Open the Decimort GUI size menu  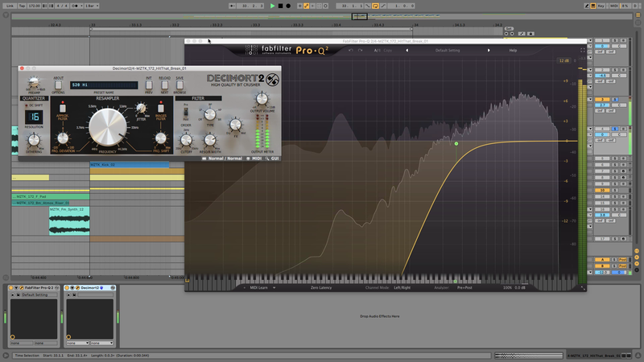click(272, 158)
